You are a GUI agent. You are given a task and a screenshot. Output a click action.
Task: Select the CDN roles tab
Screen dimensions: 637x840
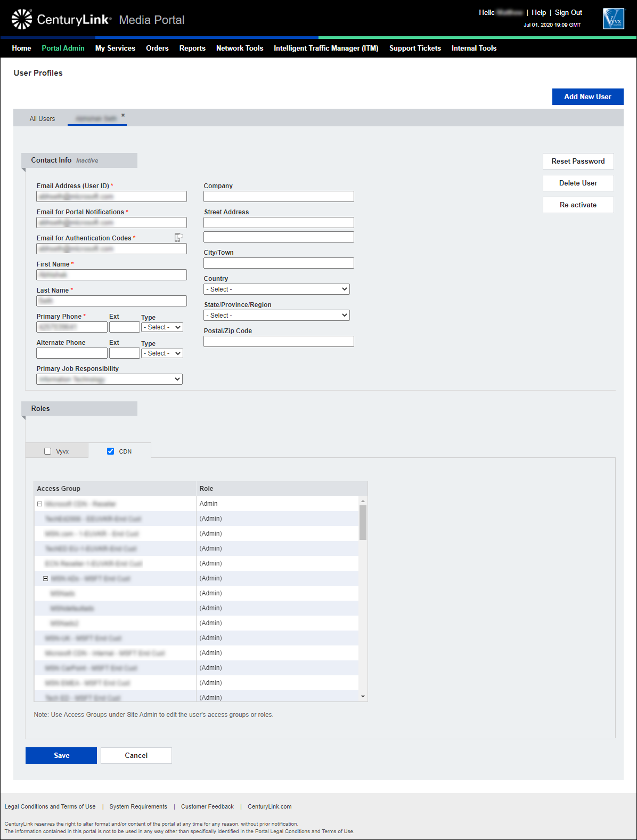tap(120, 451)
